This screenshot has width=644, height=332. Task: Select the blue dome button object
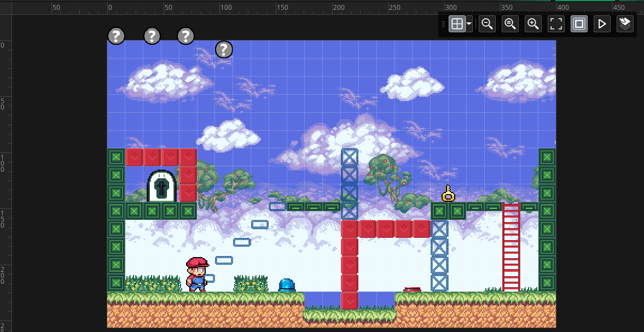pos(287,285)
